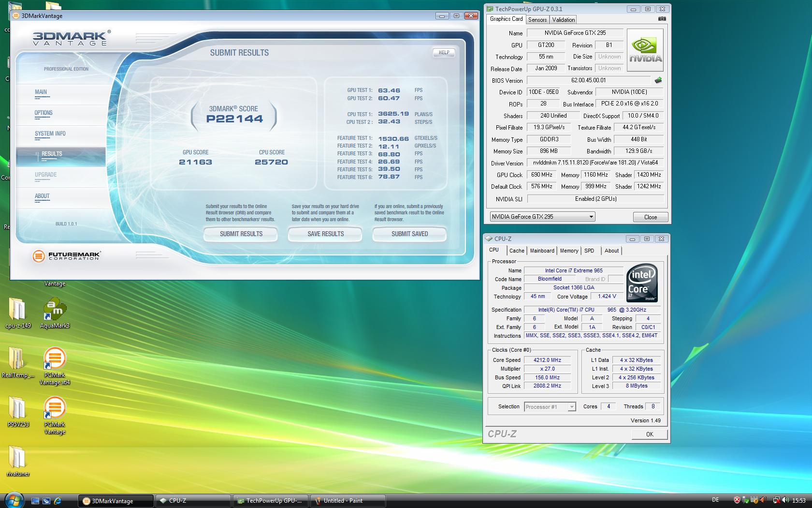Open the RealTemp desktop folder
Screen dimensions: 812x508
(x=18, y=363)
